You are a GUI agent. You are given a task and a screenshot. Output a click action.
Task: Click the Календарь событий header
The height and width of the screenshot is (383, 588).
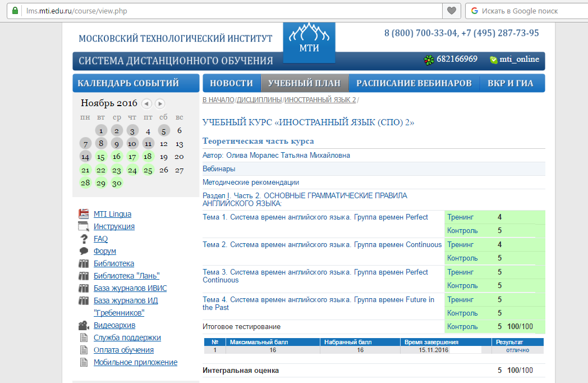136,83
